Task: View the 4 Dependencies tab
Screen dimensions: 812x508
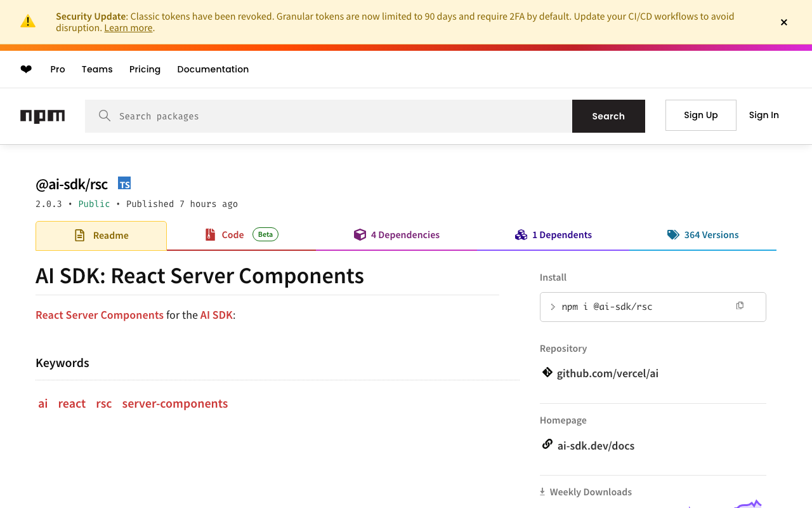Action: tap(396, 235)
